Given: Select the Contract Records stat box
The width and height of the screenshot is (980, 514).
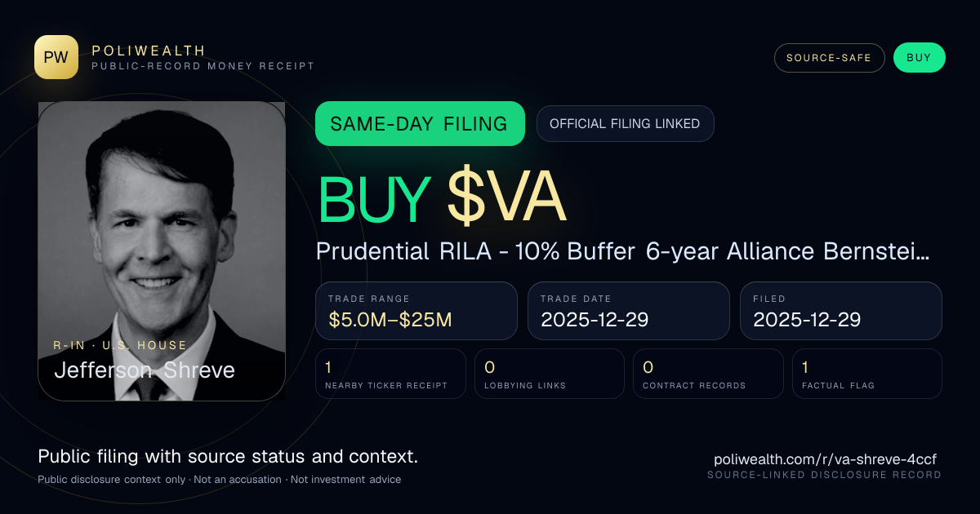Looking at the screenshot, I should pos(708,374).
